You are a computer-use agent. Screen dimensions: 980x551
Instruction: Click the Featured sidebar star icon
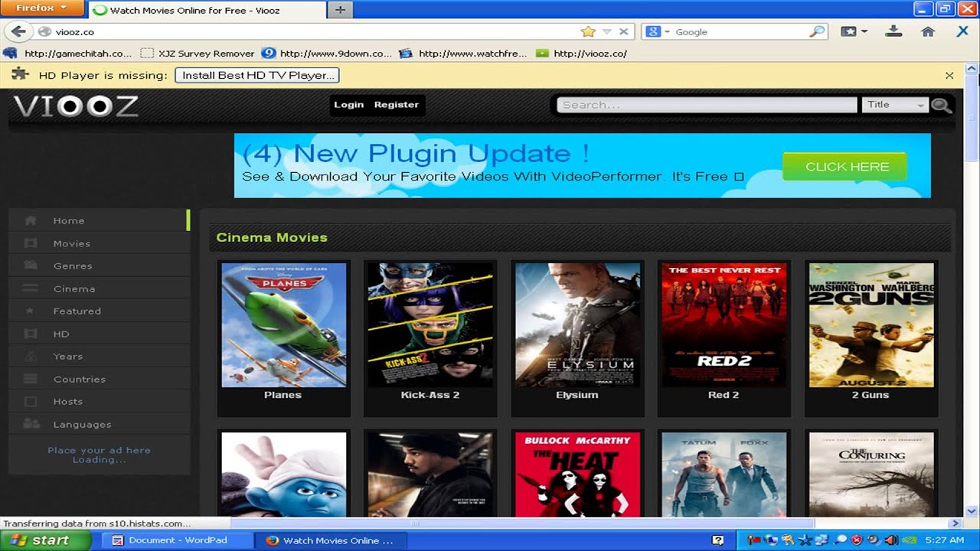pos(31,311)
